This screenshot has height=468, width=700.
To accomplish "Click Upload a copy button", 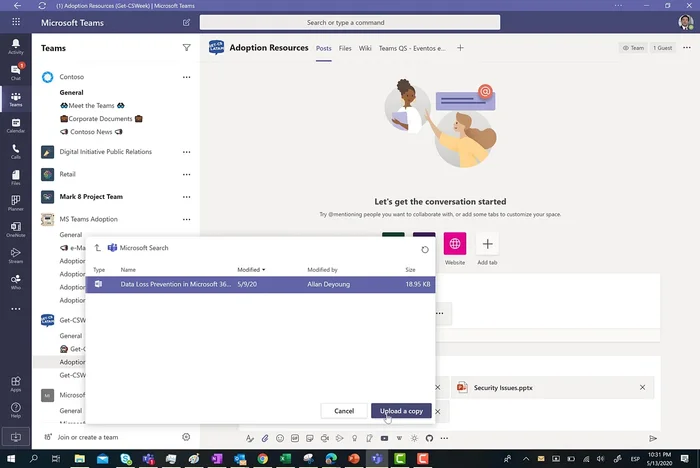I will [401, 411].
